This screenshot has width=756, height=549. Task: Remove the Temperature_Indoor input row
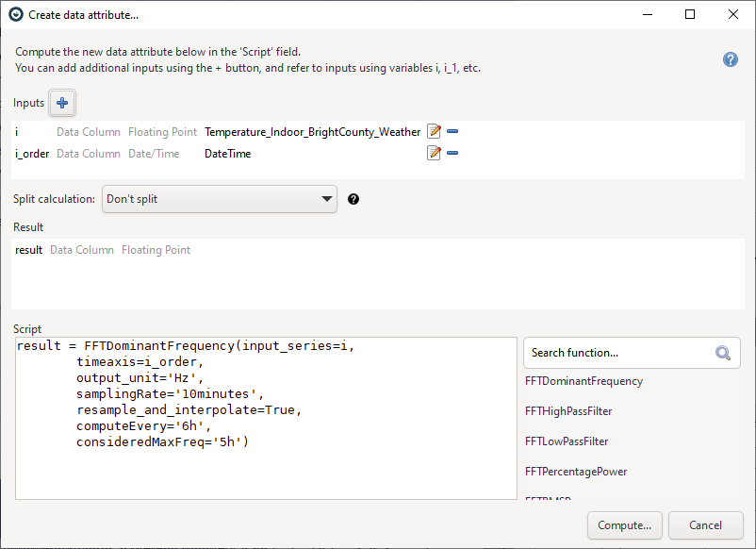click(x=452, y=132)
